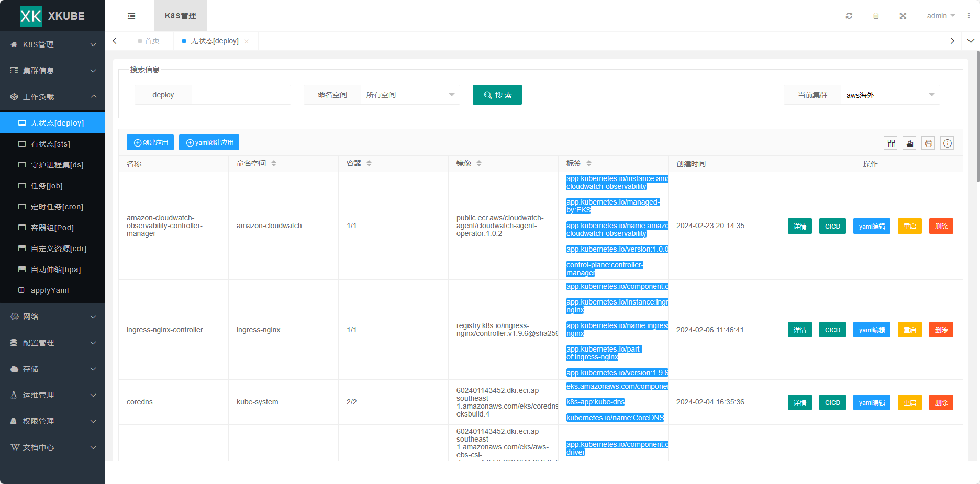The height and width of the screenshot is (484, 980).
Task: Collapse the 工作负载 sidebar menu
Action: pyautogui.click(x=52, y=97)
